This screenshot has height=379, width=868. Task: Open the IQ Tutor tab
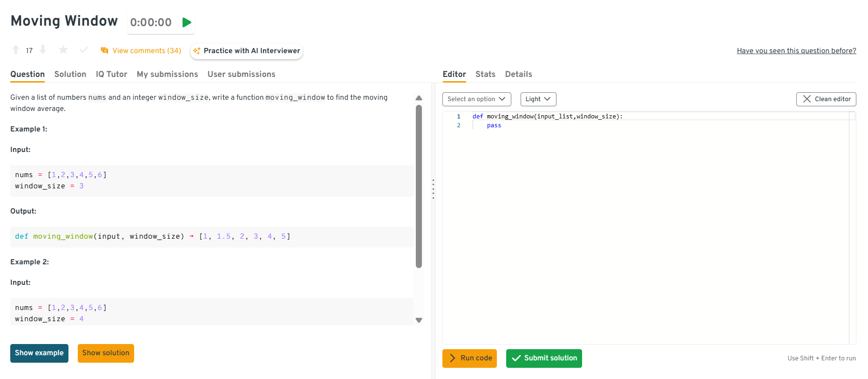[x=111, y=74]
